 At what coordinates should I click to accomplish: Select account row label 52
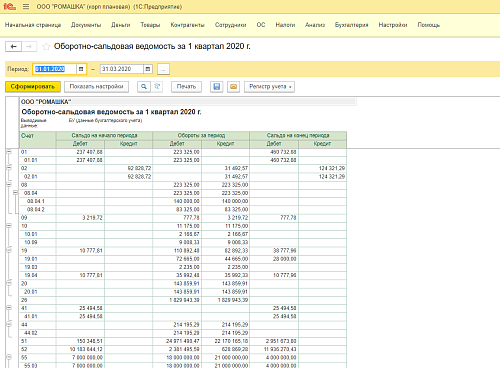[24, 349]
